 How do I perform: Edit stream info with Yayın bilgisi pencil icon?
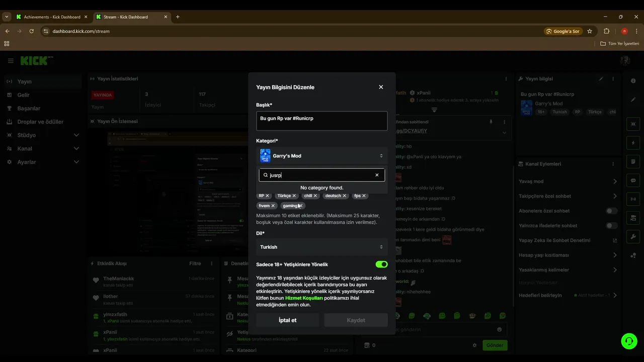point(601,79)
